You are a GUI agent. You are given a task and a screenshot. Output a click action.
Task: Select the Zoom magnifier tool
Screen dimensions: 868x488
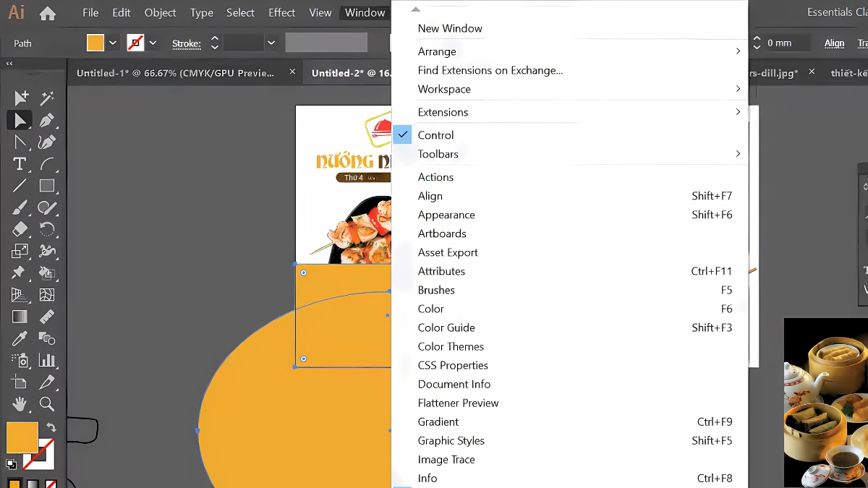(47, 403)
